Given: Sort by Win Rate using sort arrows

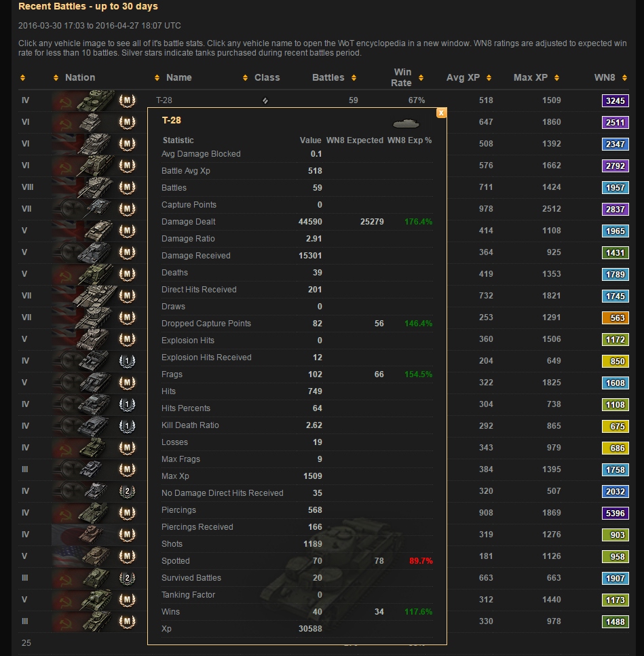Looking at the screenshot, I should (421, 78).
